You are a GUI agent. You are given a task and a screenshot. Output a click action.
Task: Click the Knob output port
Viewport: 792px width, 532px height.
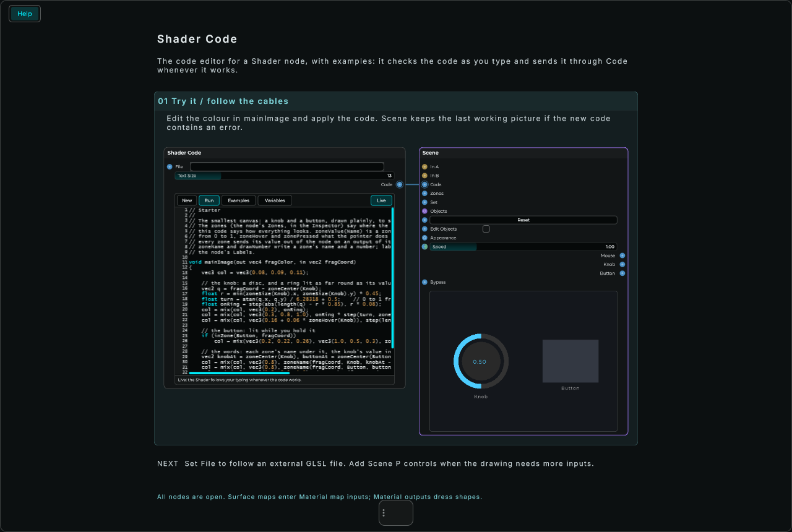click(x=622, y=264)
